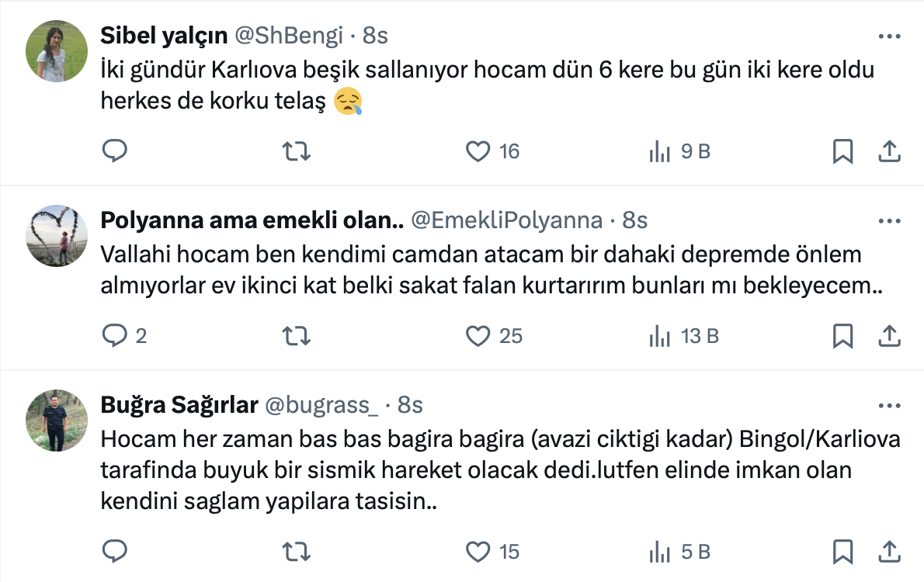Image resolution: width=924 pixels, height=582 pixels.
Task: View analytics of Sibel's 9 B views
Action: tap(679, 151)
